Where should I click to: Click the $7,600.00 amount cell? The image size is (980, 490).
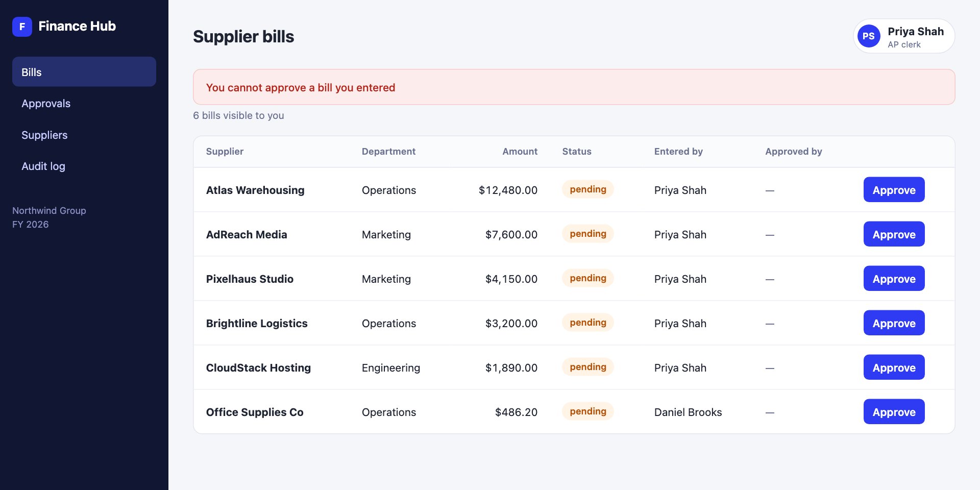pyautogui.click(x=511, y=235)
